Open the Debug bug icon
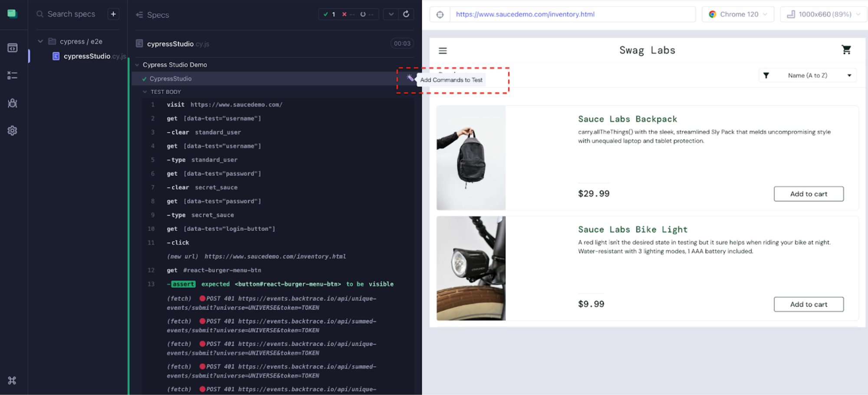 12,103
